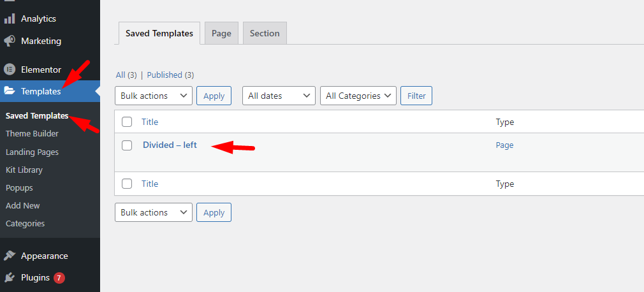The height and width of the screenshot is (292, 644).
Task: Open the bottom Bulk actions dropdown
Action: tap(154, 212)
